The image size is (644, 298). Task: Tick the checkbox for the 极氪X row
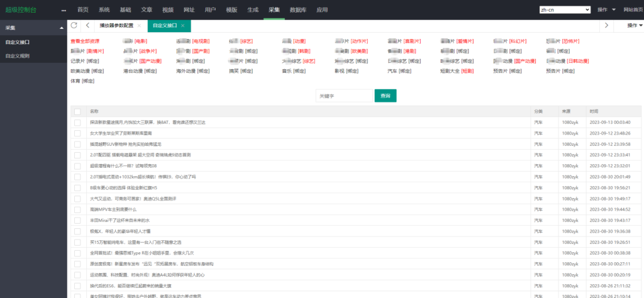(77, 231)
